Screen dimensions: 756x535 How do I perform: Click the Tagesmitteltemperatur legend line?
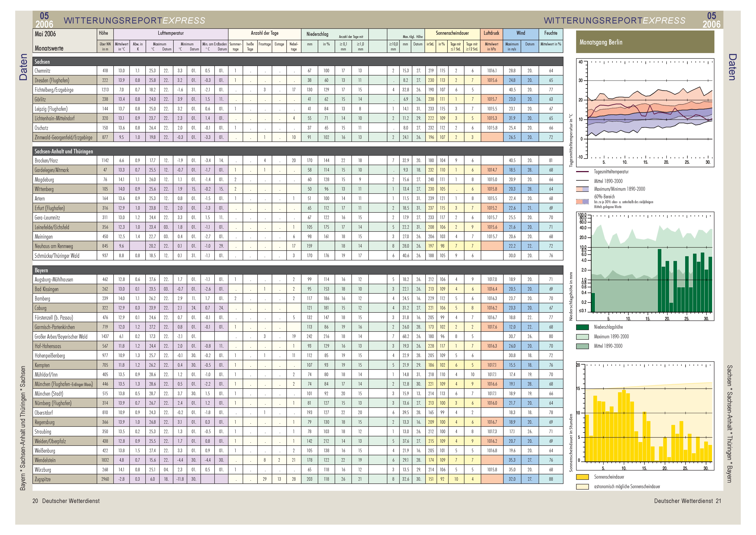coord(582,172)
